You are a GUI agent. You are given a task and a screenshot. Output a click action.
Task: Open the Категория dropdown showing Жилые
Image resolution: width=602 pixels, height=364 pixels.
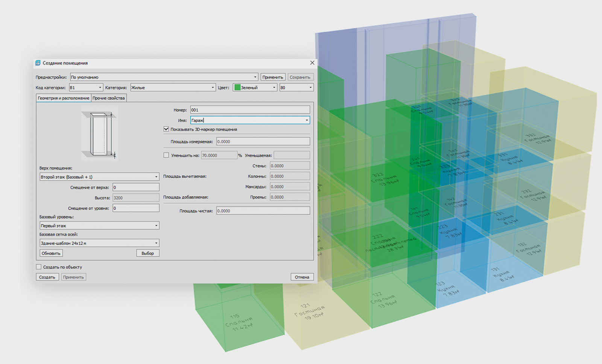click(173, 88)
